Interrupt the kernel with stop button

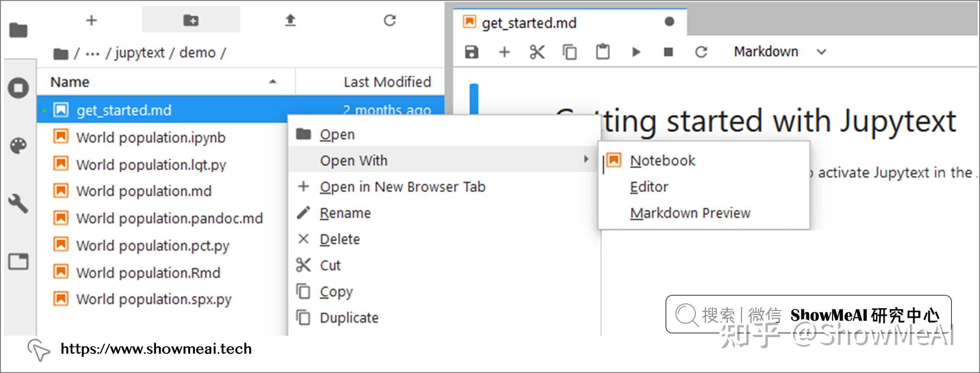(x=668, y=52)
